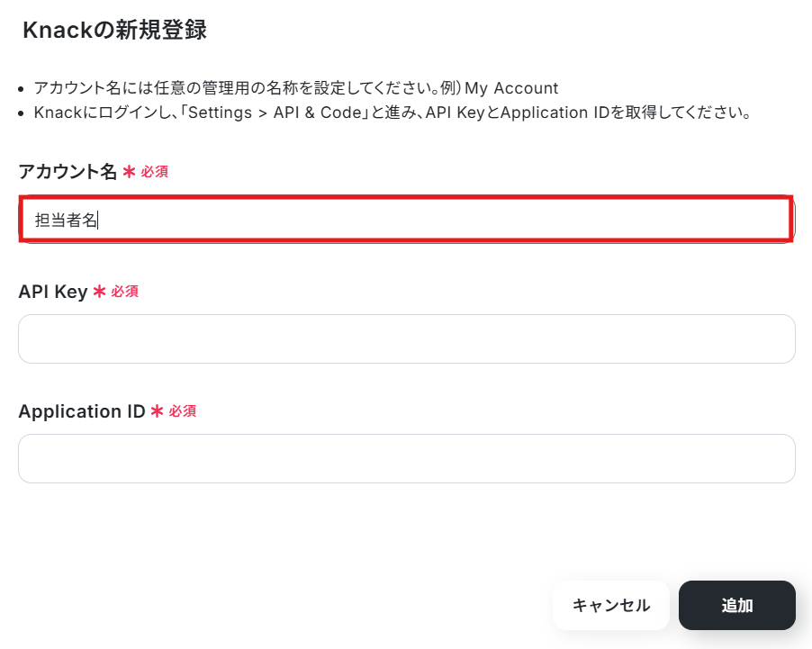Image resolution: width=812 pixels, height=649 pixels.
Task: Place cursor after 担当者名 typed text
Action: (x=98, y=221)
